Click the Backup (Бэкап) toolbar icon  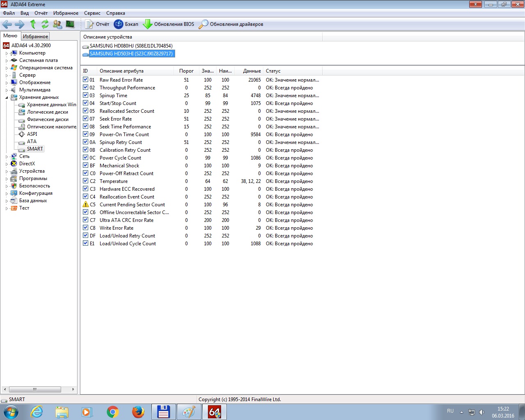coord(119,24)
